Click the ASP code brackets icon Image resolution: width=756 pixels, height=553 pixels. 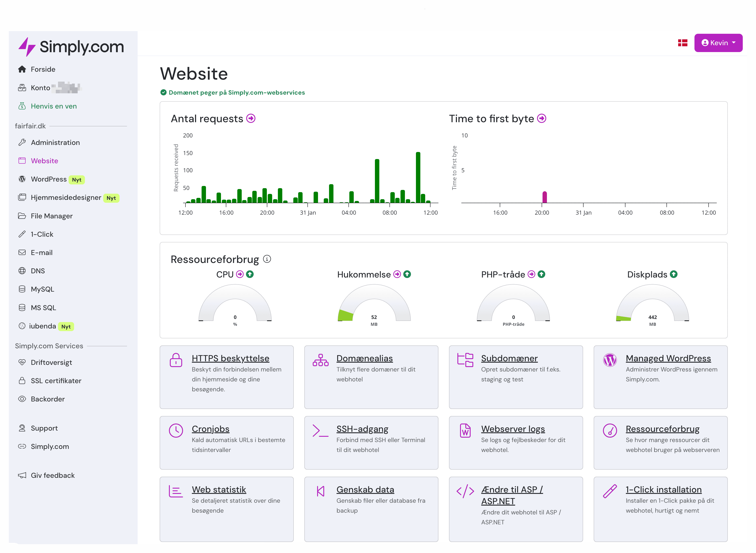465,491
